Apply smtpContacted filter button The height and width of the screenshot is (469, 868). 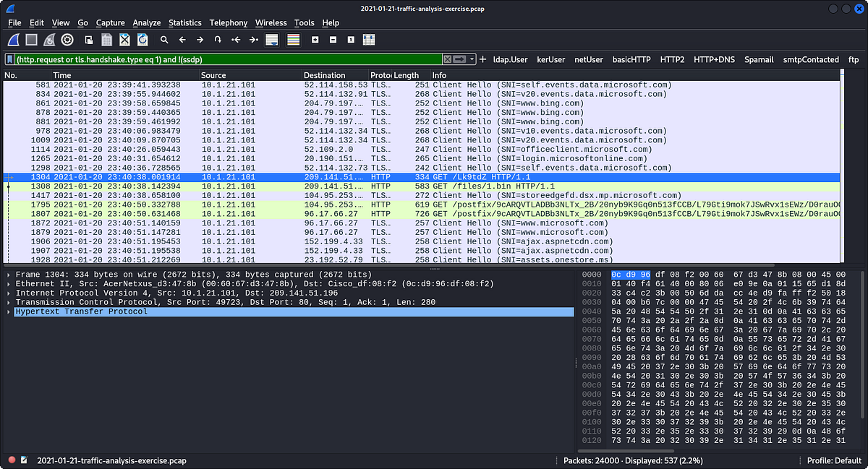click(x=811, y=59)
